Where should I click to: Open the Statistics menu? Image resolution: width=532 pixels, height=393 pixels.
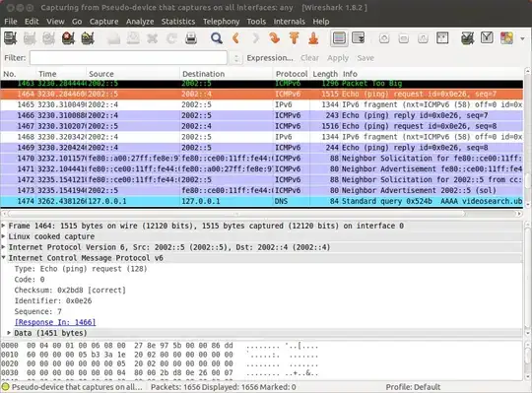pos(178,22)
